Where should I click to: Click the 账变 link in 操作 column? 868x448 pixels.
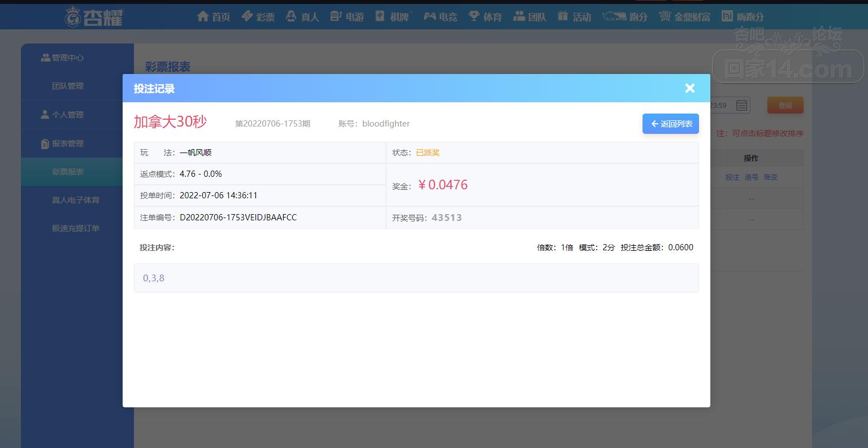[771, 177]
